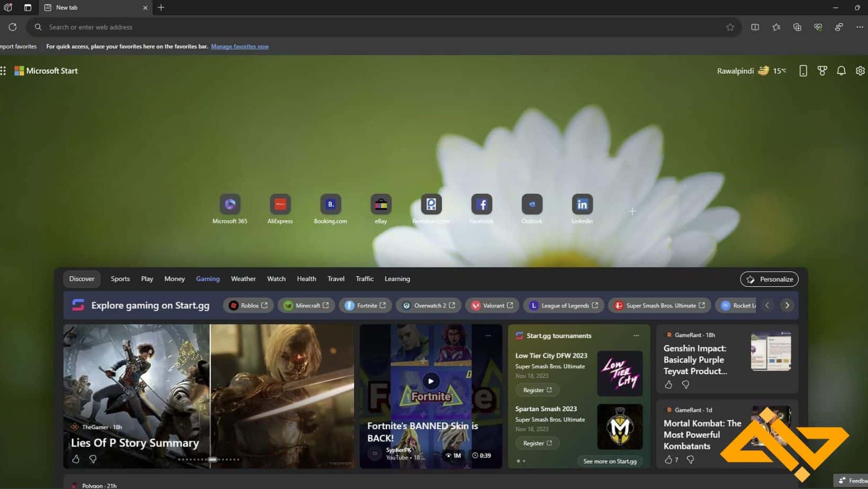Open split screen view
Viewport: 868px width, 489px height.
point(755,27)
